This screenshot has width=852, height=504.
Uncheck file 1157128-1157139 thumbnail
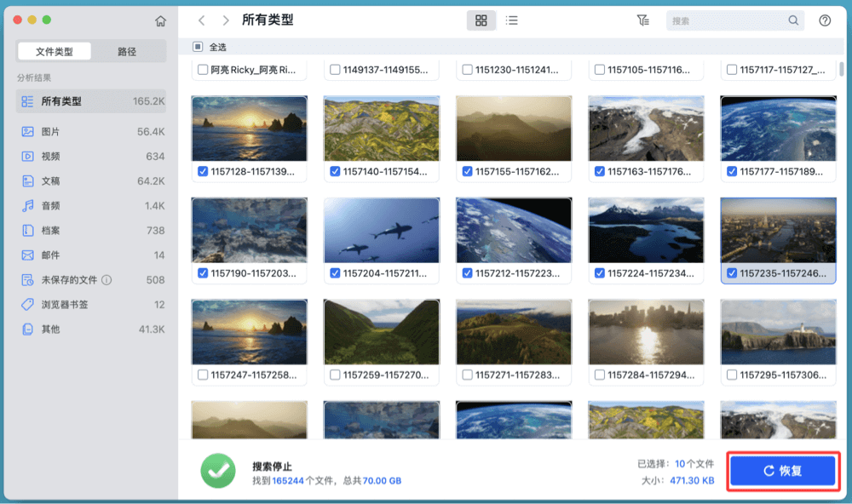point(203,170)
